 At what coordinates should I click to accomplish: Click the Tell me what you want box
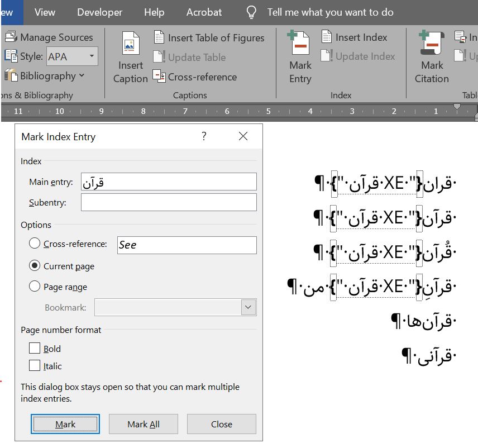[x=330, y=12]
